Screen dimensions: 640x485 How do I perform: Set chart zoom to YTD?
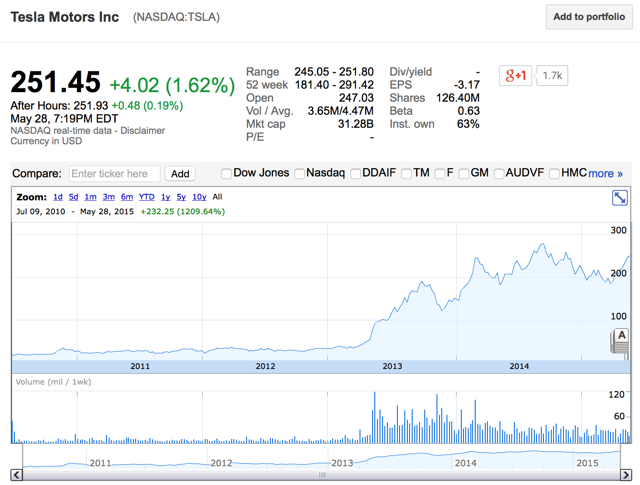click(147, 197)
